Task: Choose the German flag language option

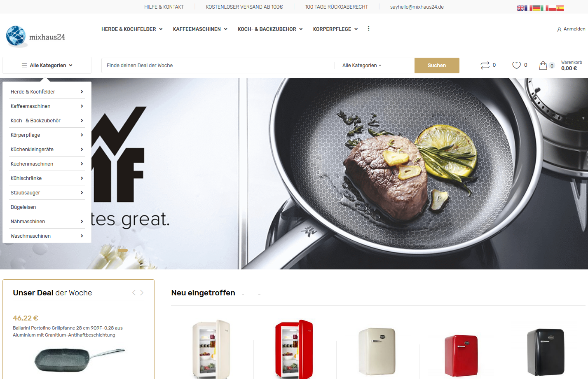Action: click(x=536, y=8)
